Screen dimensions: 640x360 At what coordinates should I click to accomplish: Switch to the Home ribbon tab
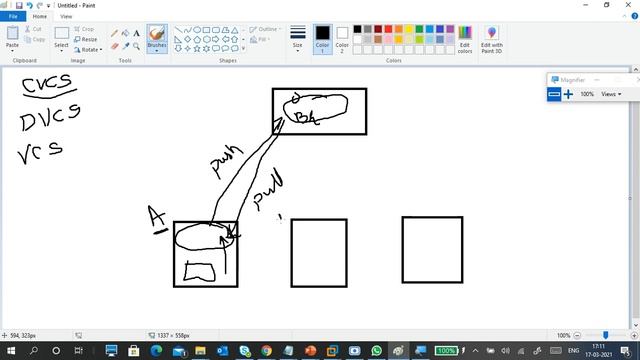point(40,16)
